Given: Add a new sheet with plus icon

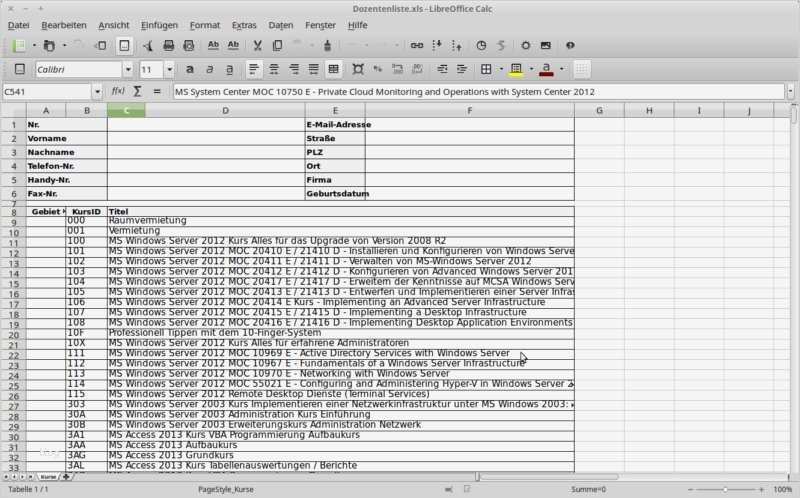Looking at the screenshot, I should [66, 477].
